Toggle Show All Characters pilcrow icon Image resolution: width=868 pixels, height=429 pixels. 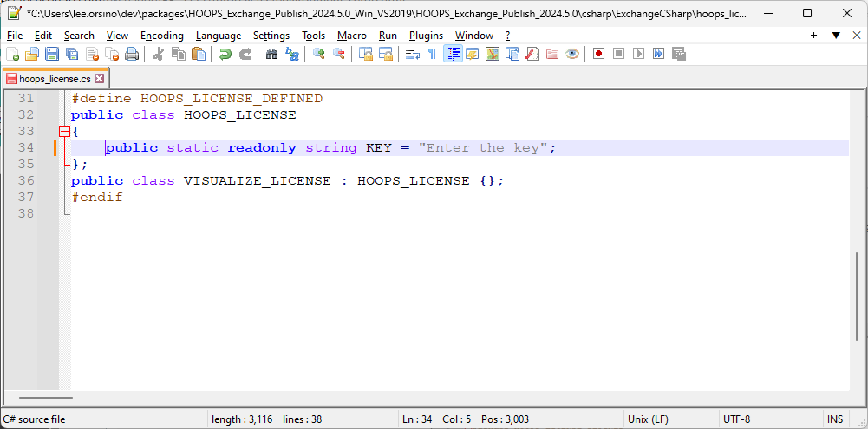click(432, 54)
